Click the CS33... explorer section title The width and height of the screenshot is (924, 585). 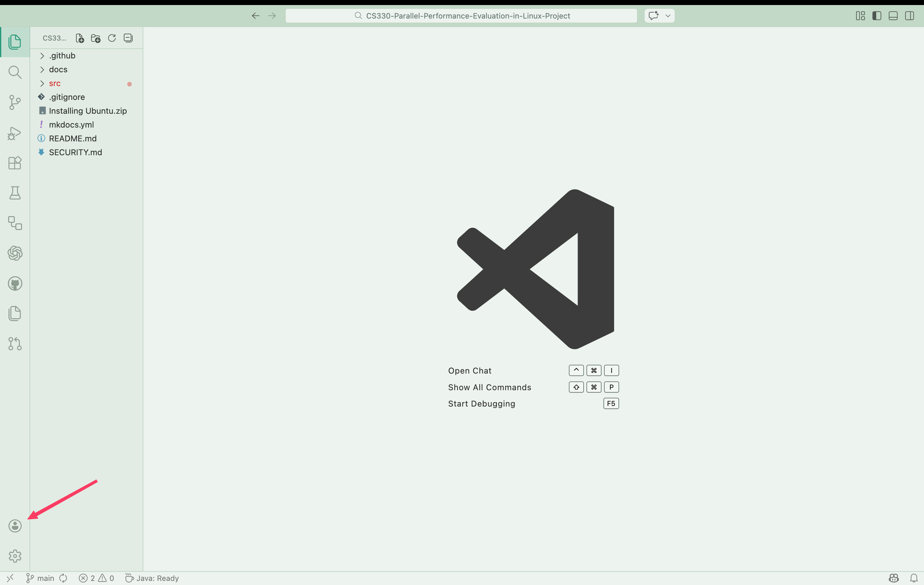point(54,38)
